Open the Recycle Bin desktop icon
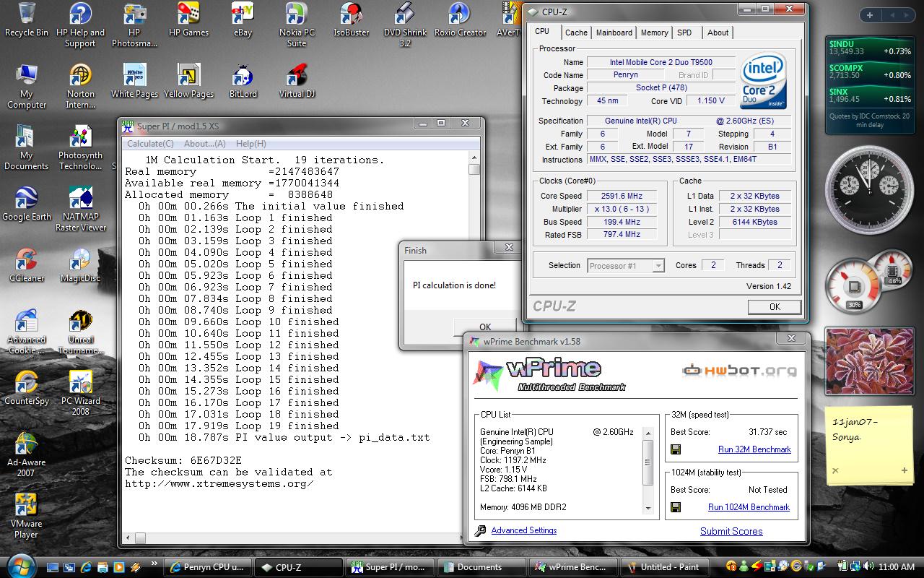Image resolution: width=924 pixels, height=578 pixels. pyautogui.click(x=27, y=20)
